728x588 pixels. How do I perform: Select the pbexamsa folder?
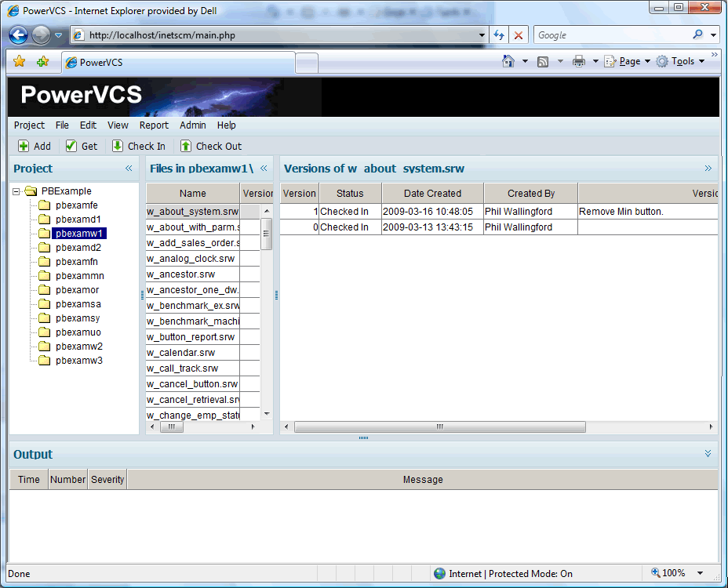(78, 304)
